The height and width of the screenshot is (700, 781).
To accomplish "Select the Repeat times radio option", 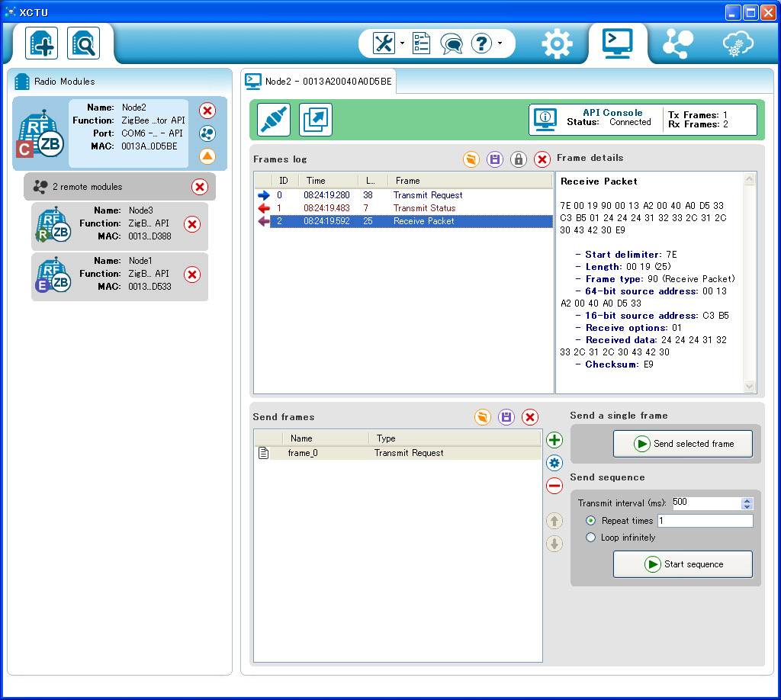I will tap(591, 521).
